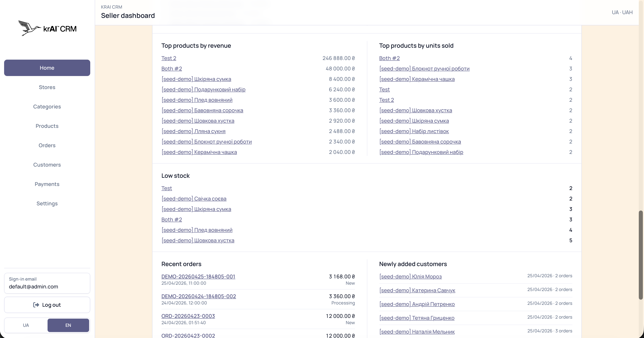Open customer Тетяна Гриценко
Viewport: 644px width, 338px height.
[417, 318]
